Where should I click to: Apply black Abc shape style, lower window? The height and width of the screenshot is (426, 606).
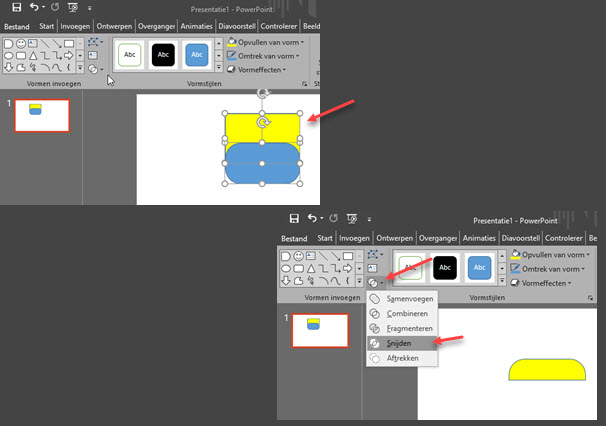[x=445, y=268]
